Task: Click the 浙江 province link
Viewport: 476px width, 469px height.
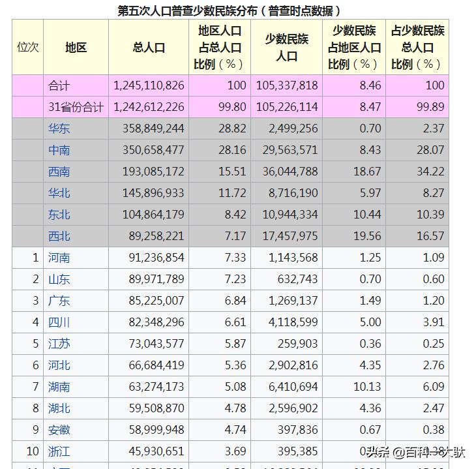Action: point(59,451)
